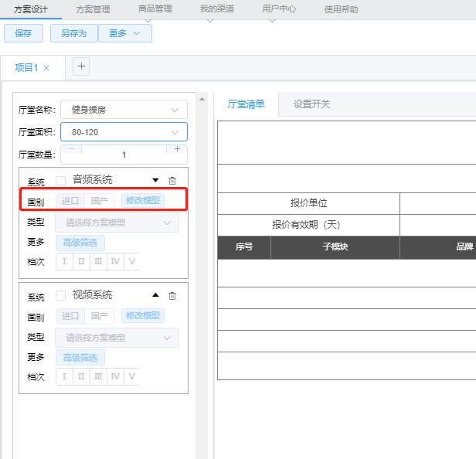
Task: Click the 品牌 column header
Action: [464, 247]
